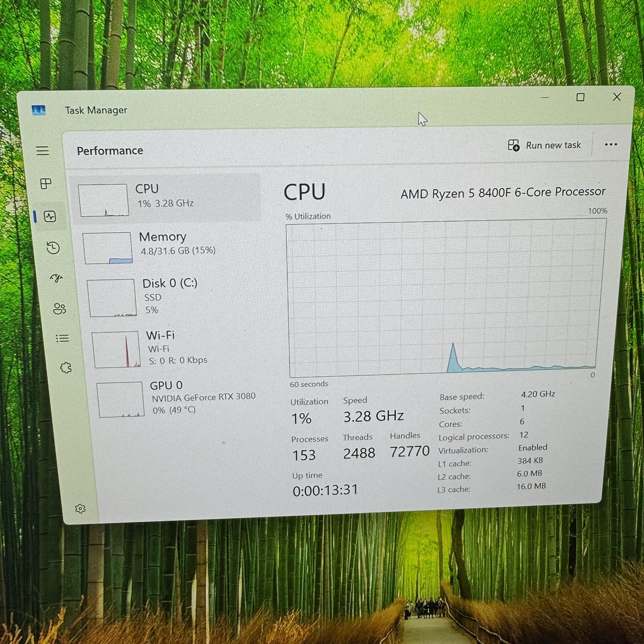Click the 72770 handles count
The width and height of the screenshot is (644, 644).
(x=410, y=451)
